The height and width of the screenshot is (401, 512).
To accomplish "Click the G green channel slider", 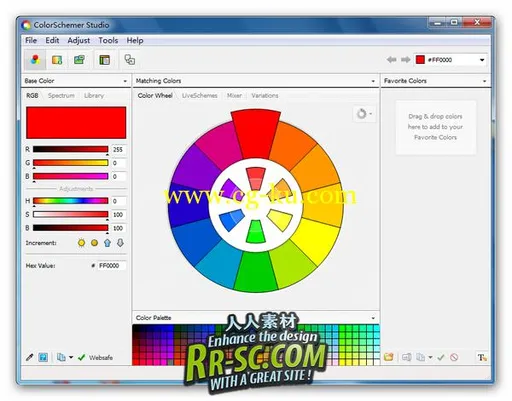I will 71,163.
